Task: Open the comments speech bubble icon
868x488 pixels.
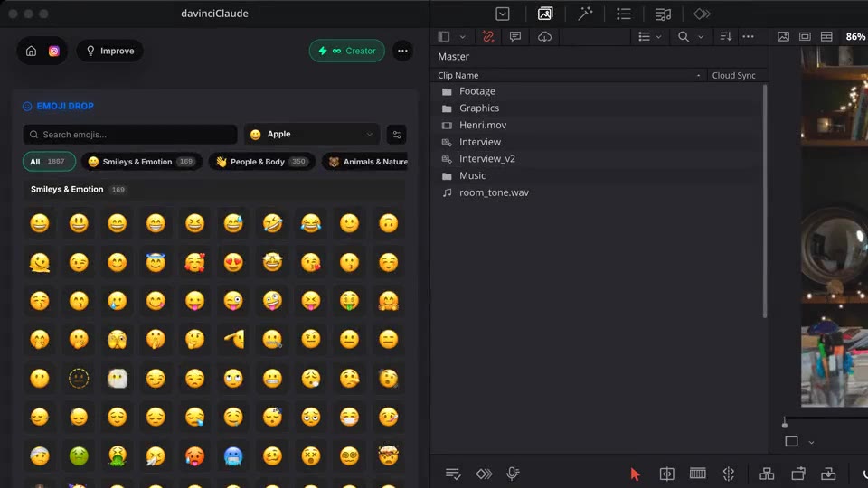Action: click(x=514, y=36)
